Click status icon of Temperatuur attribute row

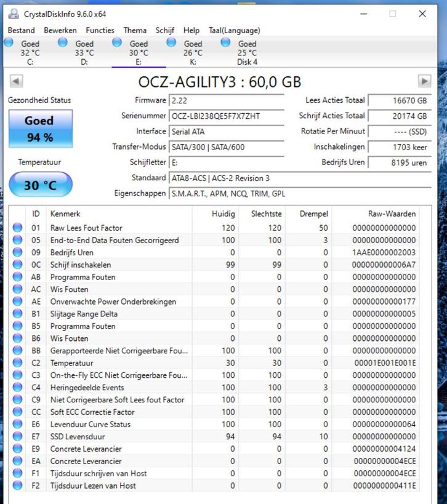(17, 362)
